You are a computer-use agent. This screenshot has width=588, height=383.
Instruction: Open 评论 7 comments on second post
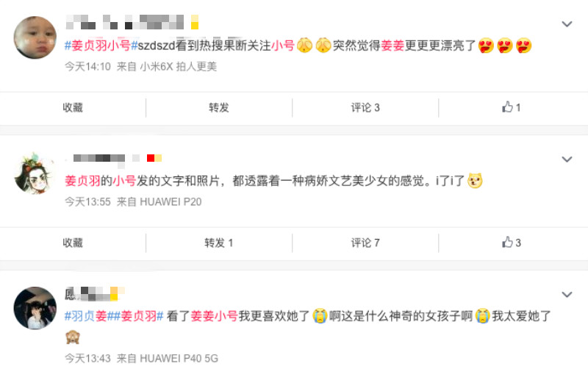[x=365, y=243]
